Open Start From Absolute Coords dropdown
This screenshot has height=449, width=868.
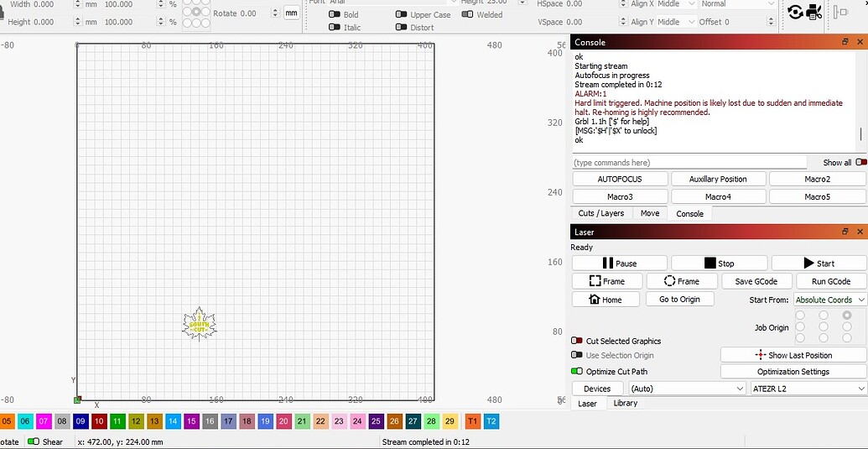tap(829, 300)
